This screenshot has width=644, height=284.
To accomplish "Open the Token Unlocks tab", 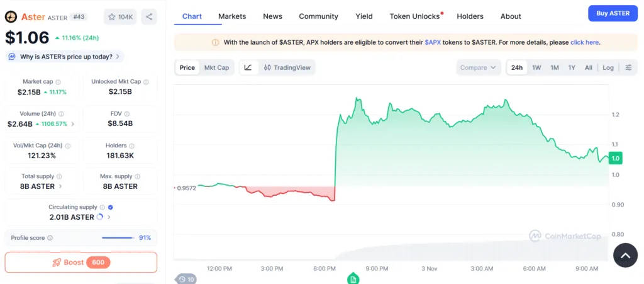I will (x=415, y=16).
